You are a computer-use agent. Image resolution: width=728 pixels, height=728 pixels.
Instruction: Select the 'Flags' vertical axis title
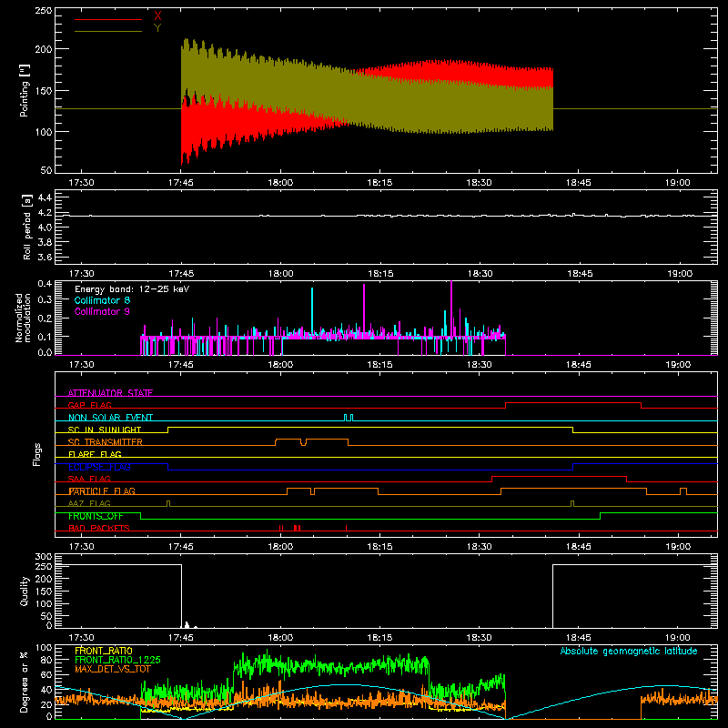(x=36, y=454)
